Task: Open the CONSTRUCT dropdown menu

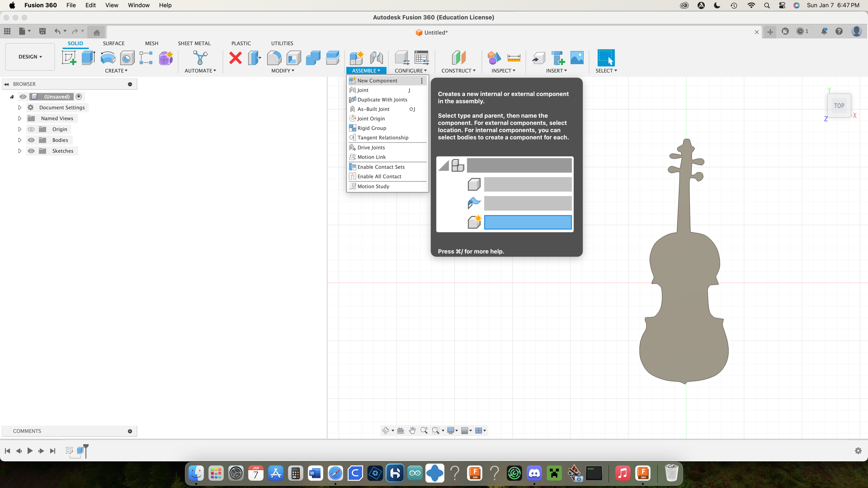Action: tap(458, 71)
